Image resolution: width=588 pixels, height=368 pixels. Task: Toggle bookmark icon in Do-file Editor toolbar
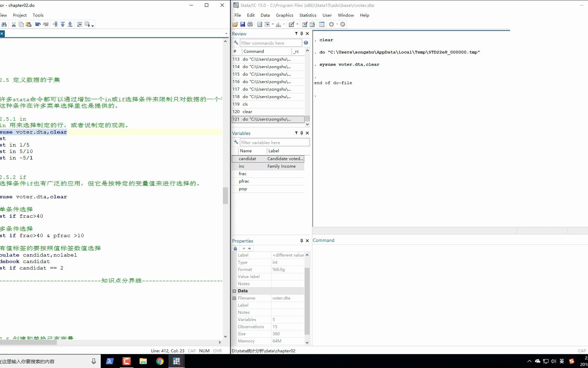click(55, 24)
